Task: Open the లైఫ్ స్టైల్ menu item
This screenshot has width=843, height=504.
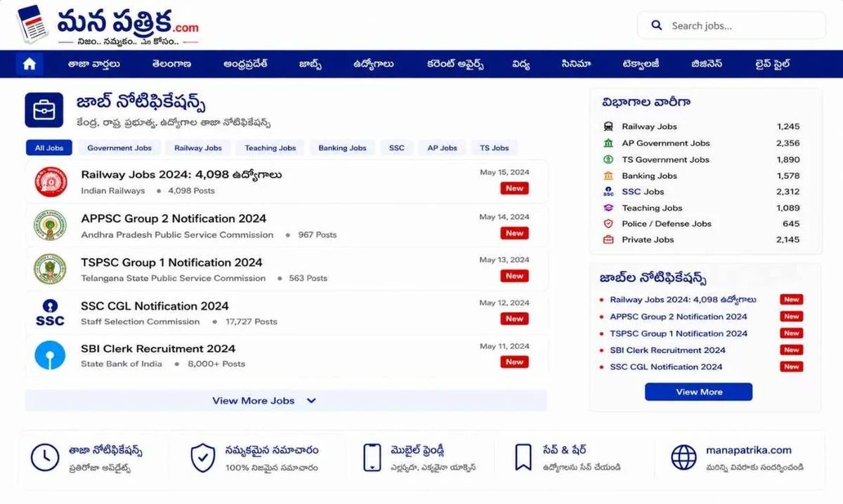Action: click(x=772, y=64)
